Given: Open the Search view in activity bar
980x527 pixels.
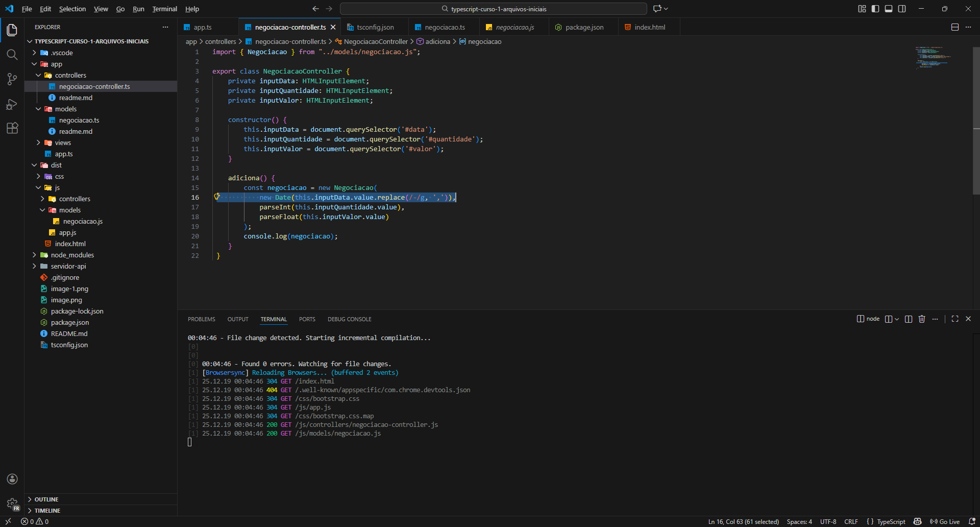Looking at the screenshot, I should [12, 55].
